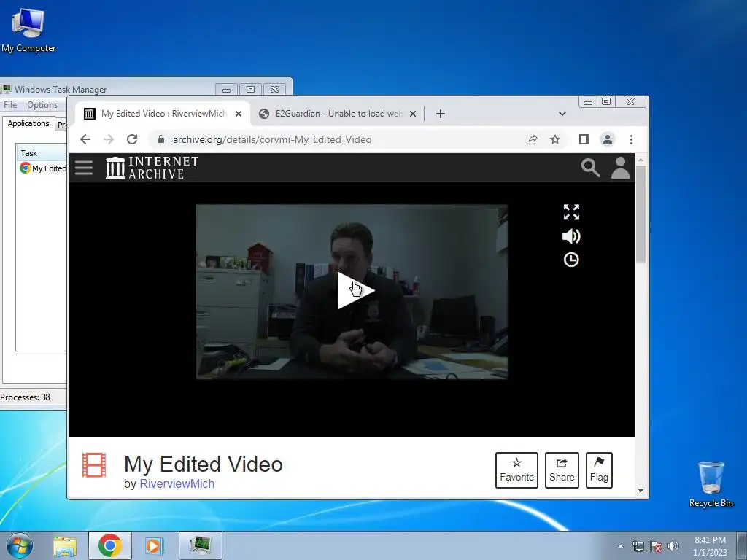Open a new Chrome tab
This screenshot has height=560, width=747.
point(441,114)
